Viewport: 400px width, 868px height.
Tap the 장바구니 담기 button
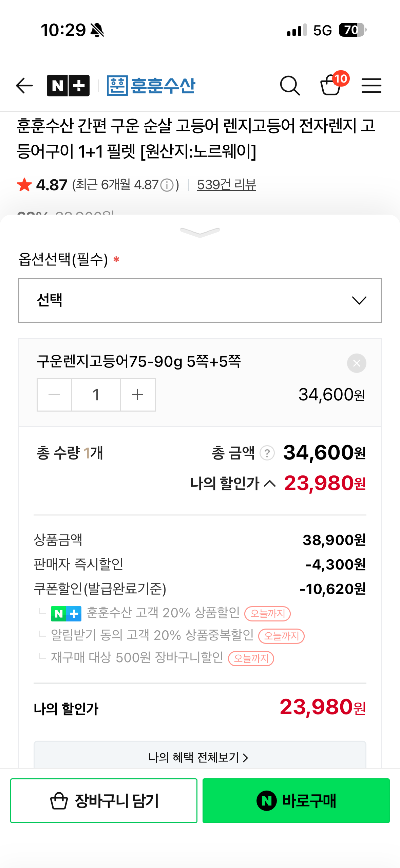[x=104, y=800]
